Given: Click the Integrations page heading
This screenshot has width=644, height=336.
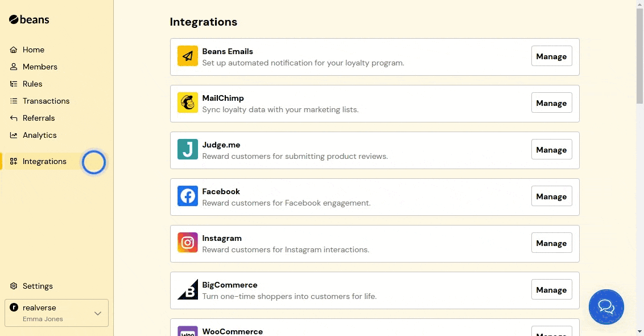Looking at the screenshot, I should point(203,22).
